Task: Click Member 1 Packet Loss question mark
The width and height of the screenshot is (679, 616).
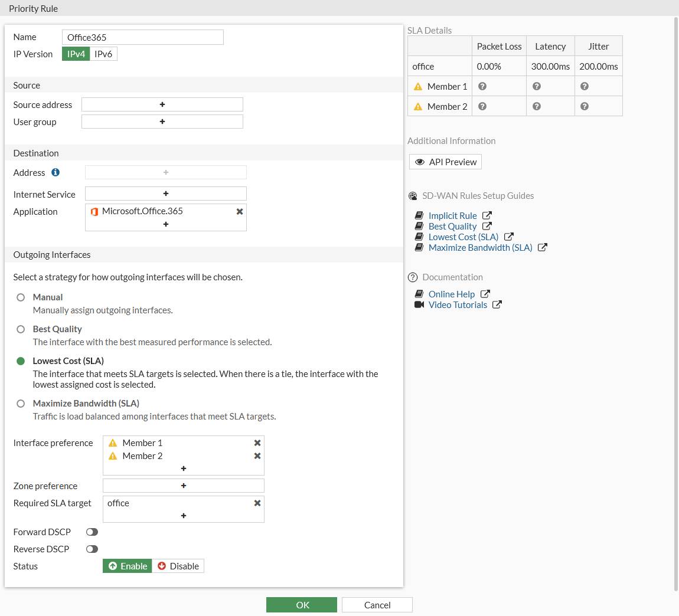Action: (482, 87)
